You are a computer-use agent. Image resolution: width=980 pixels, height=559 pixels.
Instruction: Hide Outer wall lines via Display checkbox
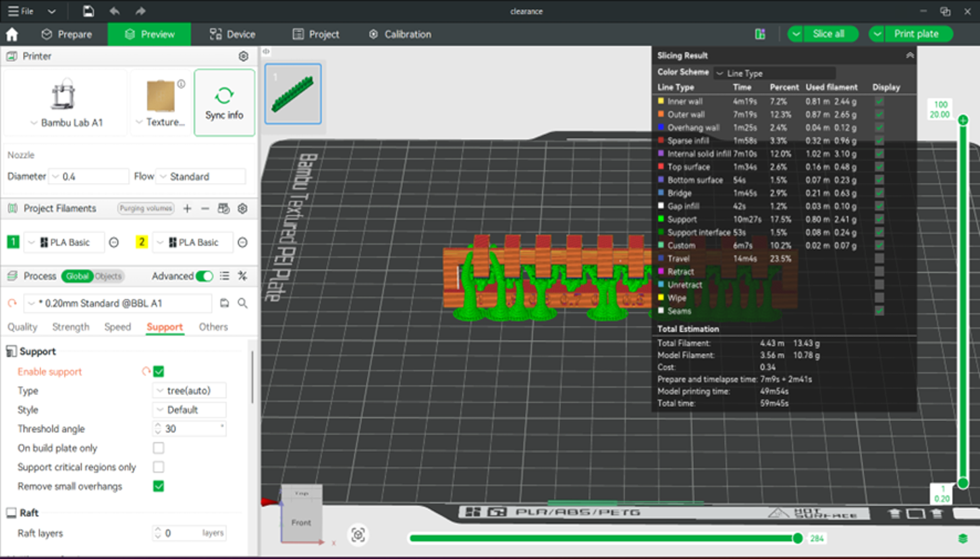pyautogui.click(x=879, y=114)
